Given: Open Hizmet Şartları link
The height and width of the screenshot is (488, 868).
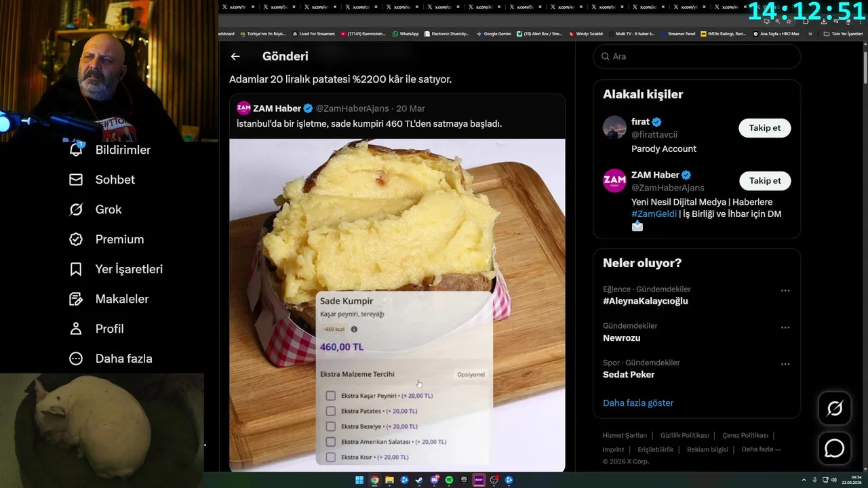Looking at the screenshot, I should pos(625,435).
